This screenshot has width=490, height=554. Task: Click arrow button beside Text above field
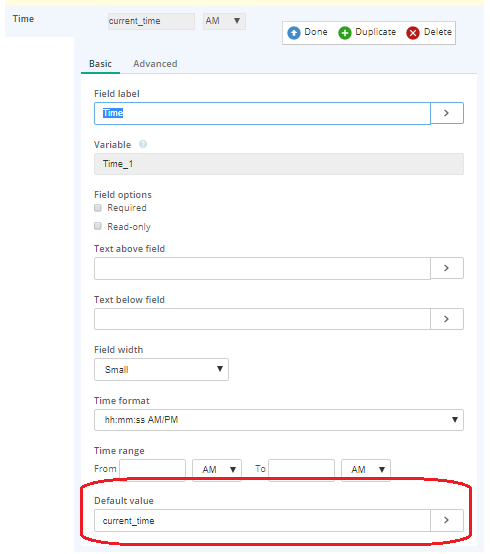pyautogui.click(x=447, y=268)
